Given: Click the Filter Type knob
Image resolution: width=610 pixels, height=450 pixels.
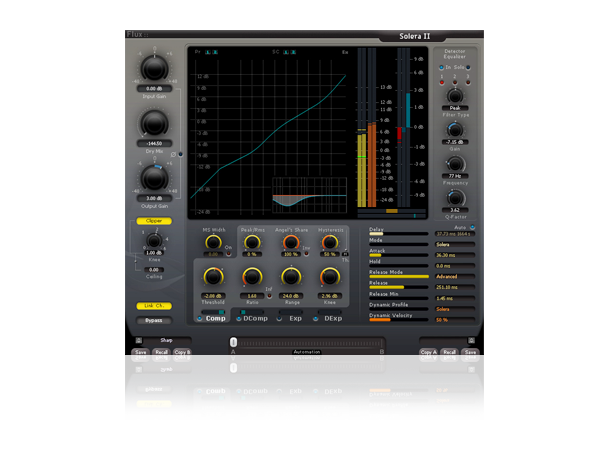Looking at the screenshot, I should click(455, 96).
